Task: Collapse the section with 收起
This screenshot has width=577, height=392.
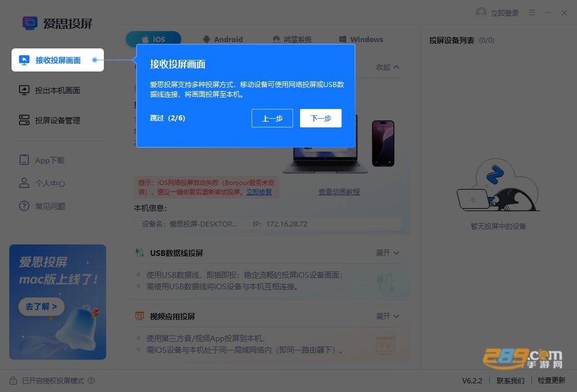Action: pos(388,67)
